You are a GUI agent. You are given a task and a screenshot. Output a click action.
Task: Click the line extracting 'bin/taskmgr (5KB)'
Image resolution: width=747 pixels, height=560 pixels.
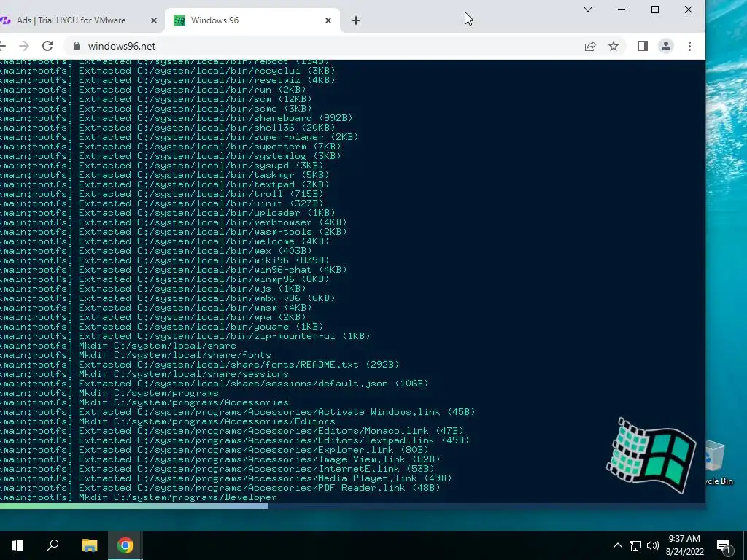coord(165,175)
